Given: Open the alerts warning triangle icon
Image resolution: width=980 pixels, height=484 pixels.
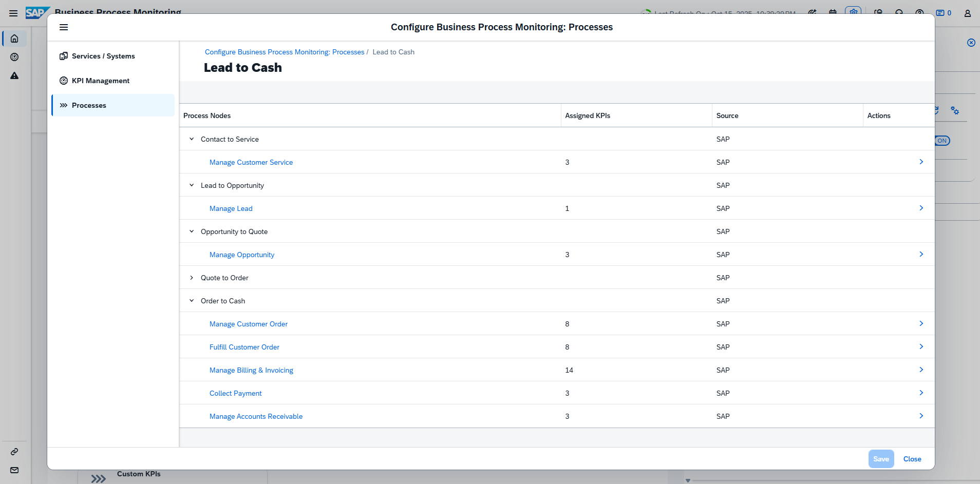Looking at the screenshot, I should [x=14, y=76].
